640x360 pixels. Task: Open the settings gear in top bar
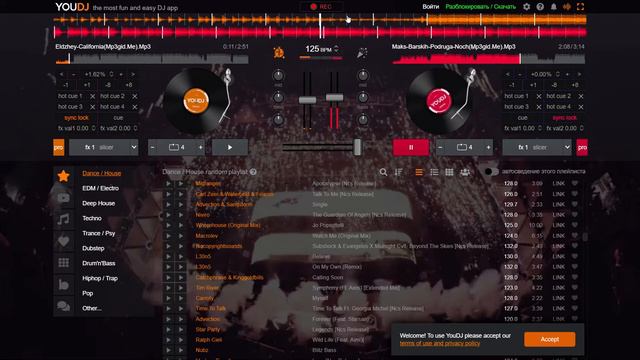(x=527, y=7)
